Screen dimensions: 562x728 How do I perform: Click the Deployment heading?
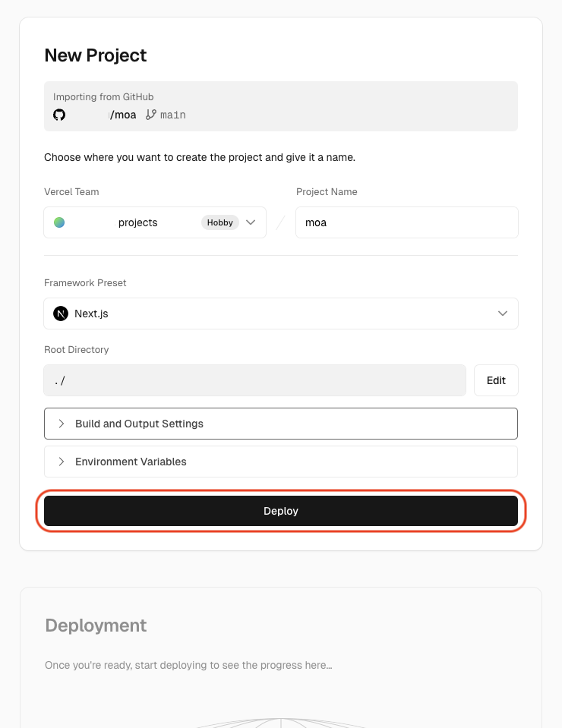(x=96, y=626)
